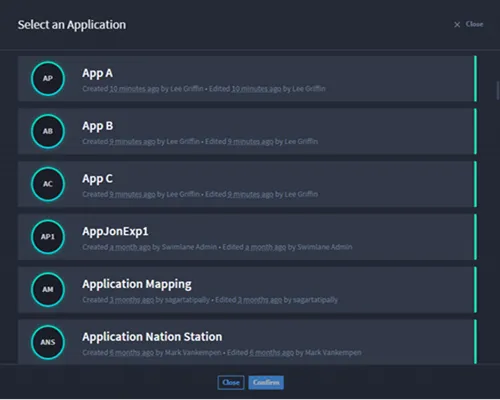Click the AP1 circle icon for AppJonExp1
The width and height of the screenshot is (500, 400).
[x=48, y=237]
